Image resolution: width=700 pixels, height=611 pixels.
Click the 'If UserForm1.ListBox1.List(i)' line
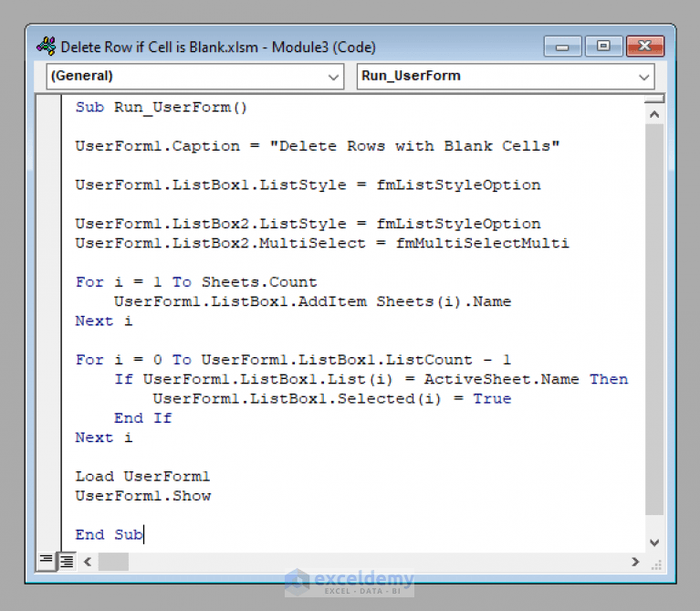(371, 379)
